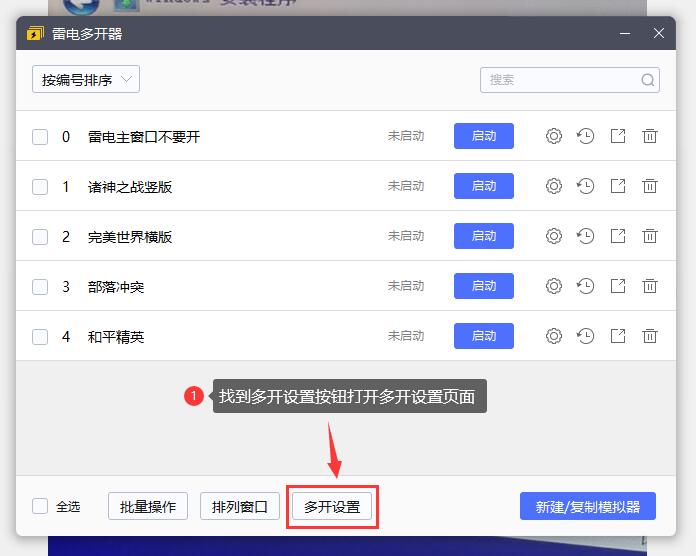Select emulator name 部落冲突
The image size is (696, 556).
click(116, 287)
